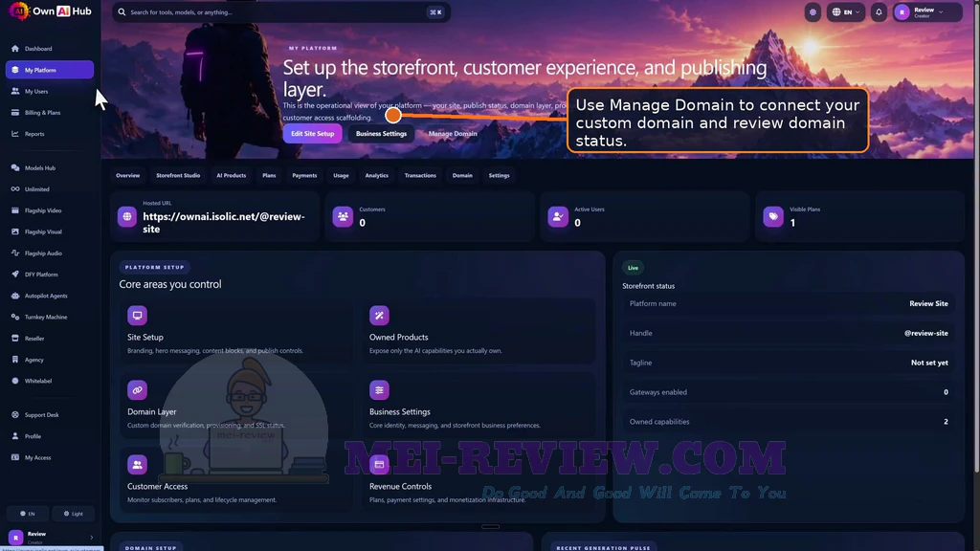The width and height of the screenshot is (980, 551).
Task: Open My Access in sidebar
Action: point(50,458)
